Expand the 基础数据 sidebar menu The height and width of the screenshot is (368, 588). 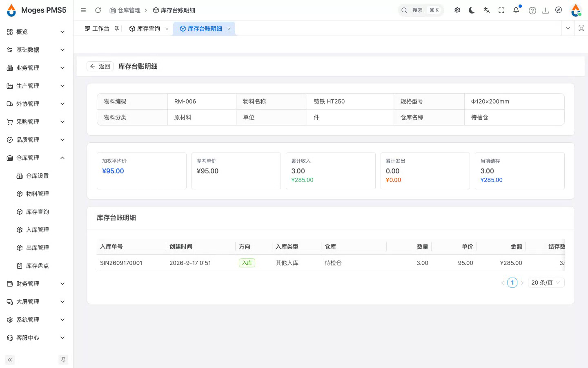[36, 50]
